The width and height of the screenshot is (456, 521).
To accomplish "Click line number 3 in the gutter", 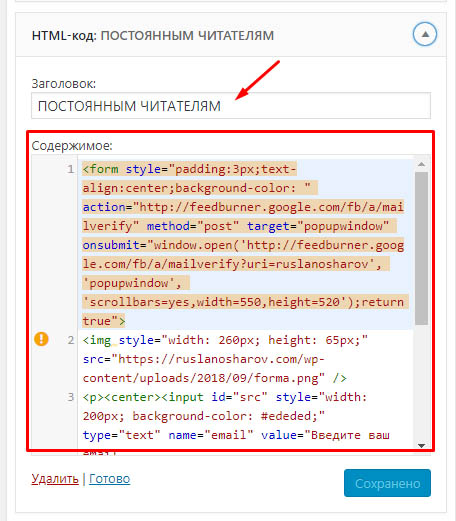I will 70,397.
